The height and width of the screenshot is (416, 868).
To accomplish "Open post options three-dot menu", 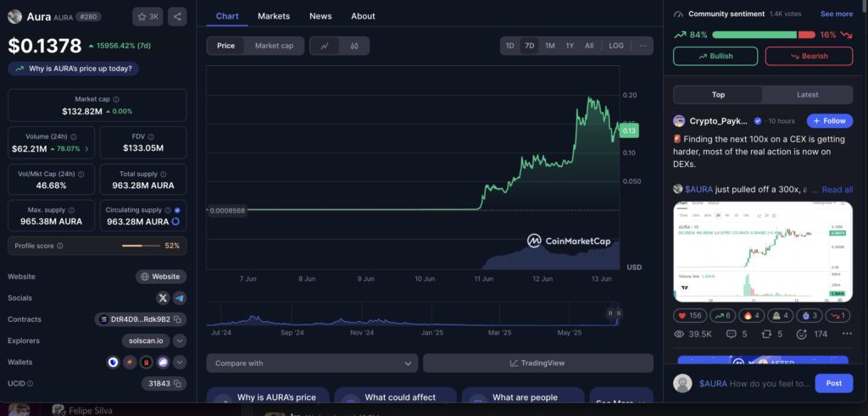I will [847, 334].
